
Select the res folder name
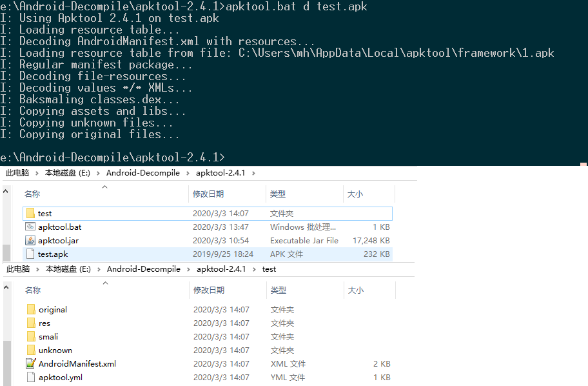(x=44, y=323)
